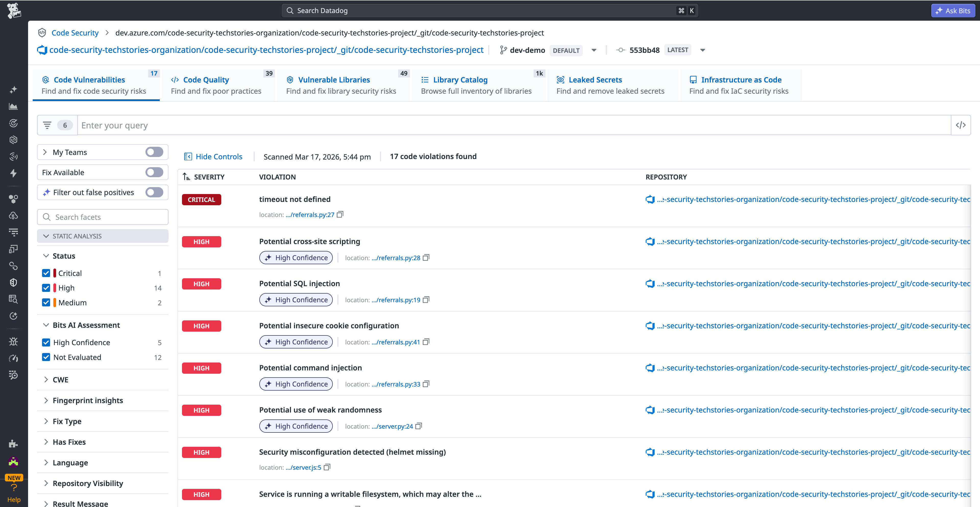This screenshot has height=507, width=980.
Task: Uncheck the Medium severity checkbox
Action: tap(46, 303)
